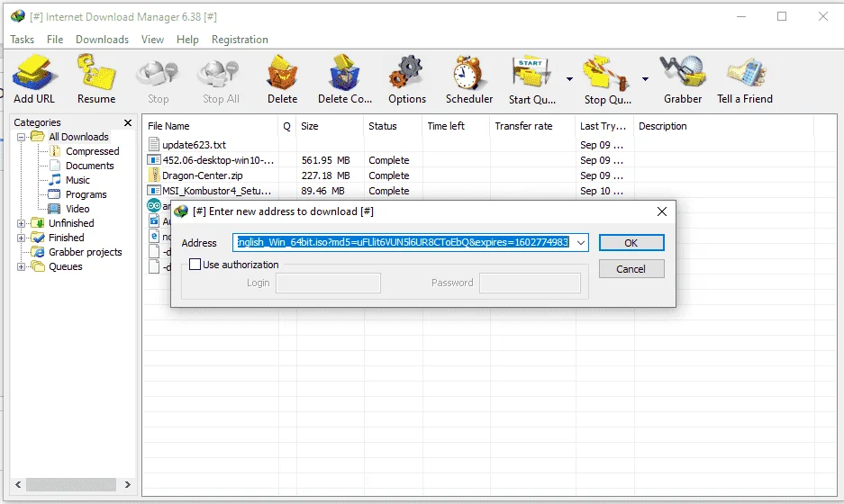Click the Login input field

click(x=329, y=283)
